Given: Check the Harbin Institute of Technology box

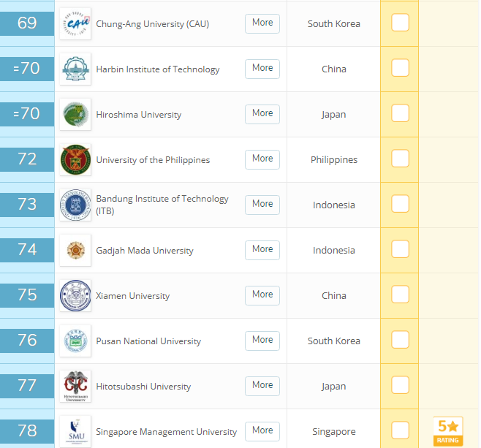Looking at the screenshot, I should click(x=400, y=68).
